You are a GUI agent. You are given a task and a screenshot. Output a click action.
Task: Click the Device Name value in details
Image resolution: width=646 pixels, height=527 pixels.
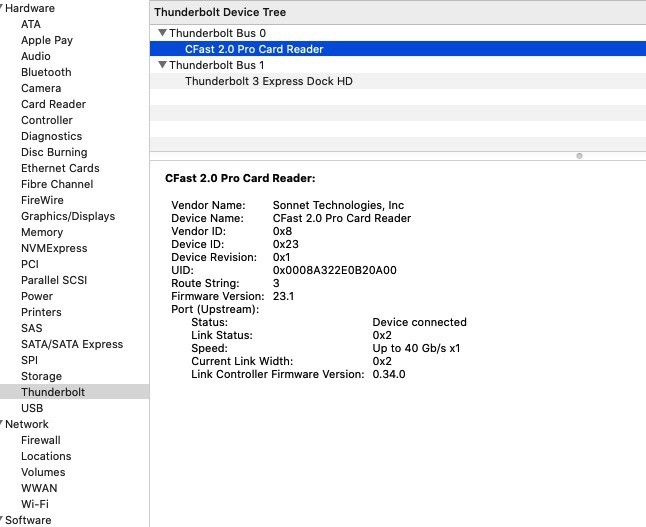click(x=342, y=218)
